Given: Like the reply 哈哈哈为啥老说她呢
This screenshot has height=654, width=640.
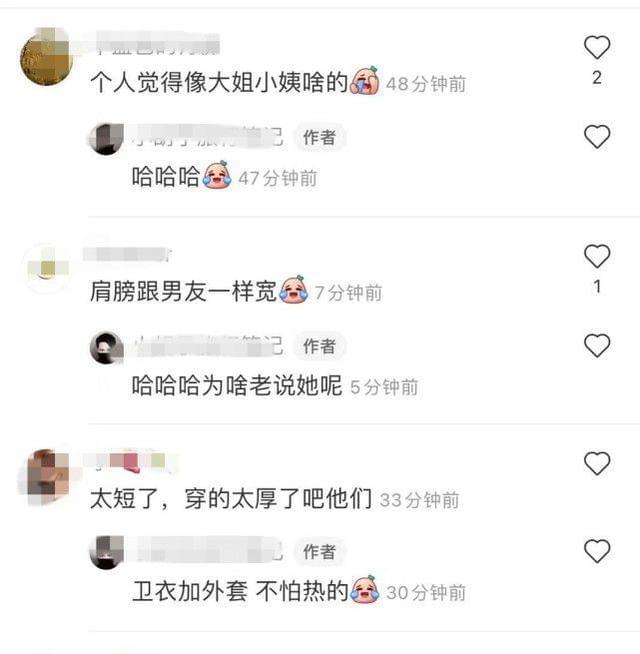Looking at the screenshot, I should click(597, 345).
